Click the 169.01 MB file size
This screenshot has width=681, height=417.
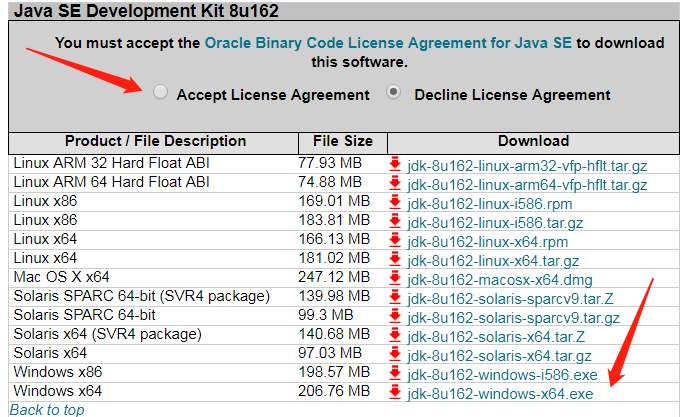(x=334, y=201)
